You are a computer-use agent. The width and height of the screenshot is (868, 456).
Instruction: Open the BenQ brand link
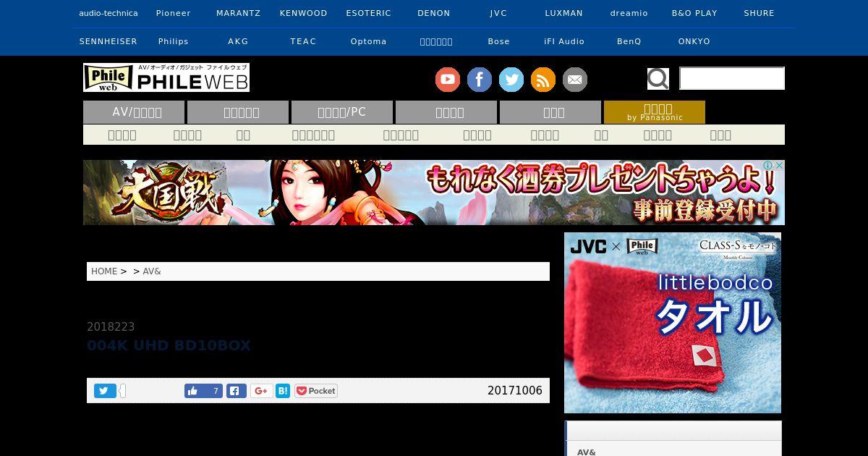pyautogui.click(x=629, y=41)
